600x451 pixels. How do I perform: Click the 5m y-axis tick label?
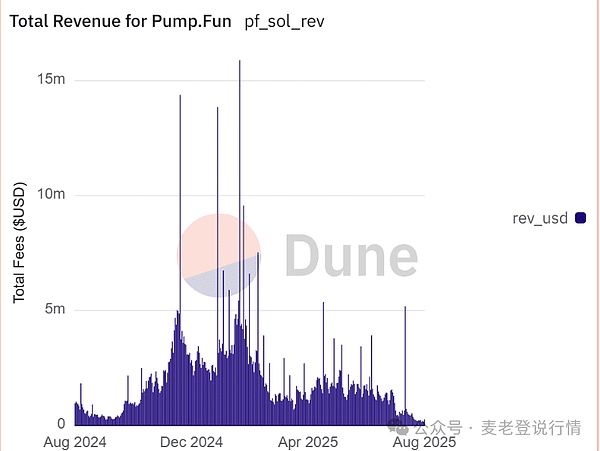(56, 310)
